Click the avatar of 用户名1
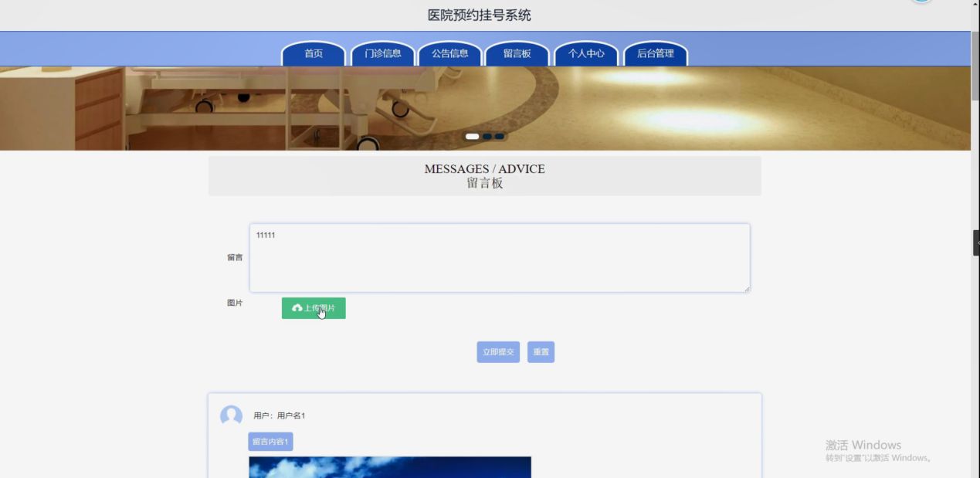Viewport: 980px width, 478px height. click(x=231, y=415)
